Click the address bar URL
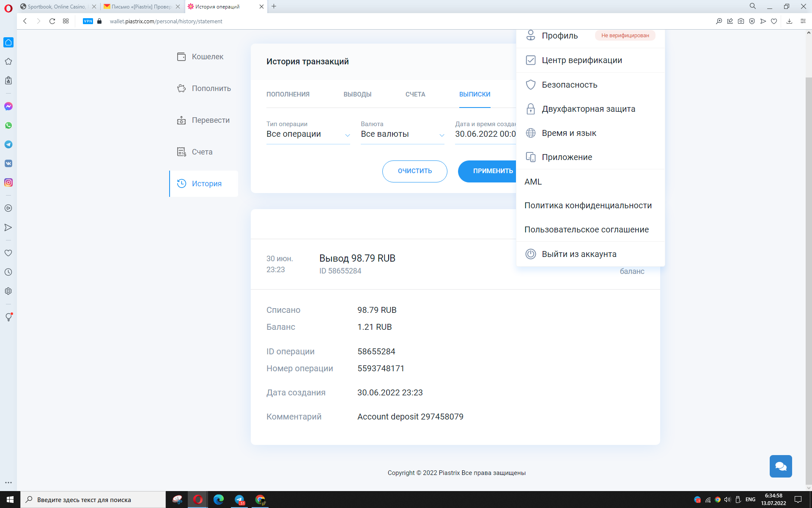812x508 pixels. click(x=166, y=21)
